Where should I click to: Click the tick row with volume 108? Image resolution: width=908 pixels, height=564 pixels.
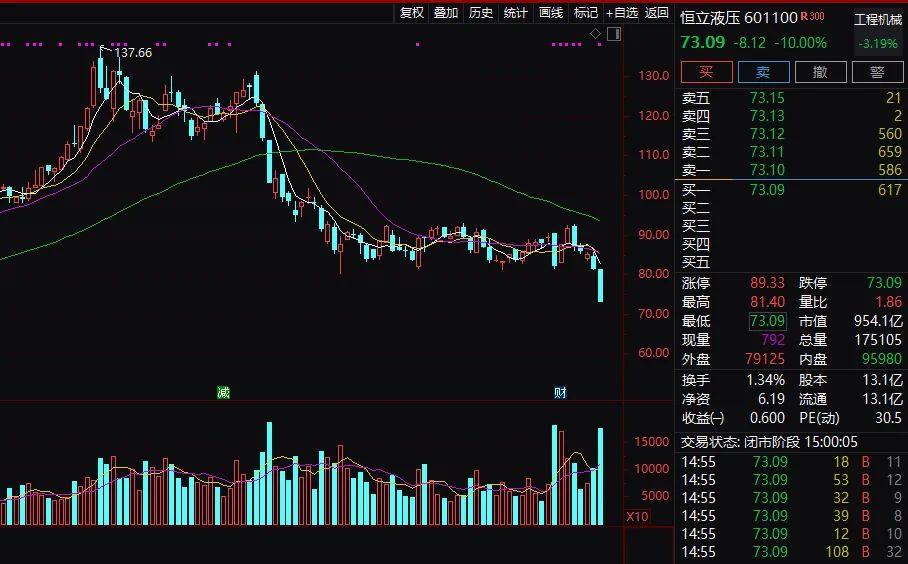click(x=791, y=552)
